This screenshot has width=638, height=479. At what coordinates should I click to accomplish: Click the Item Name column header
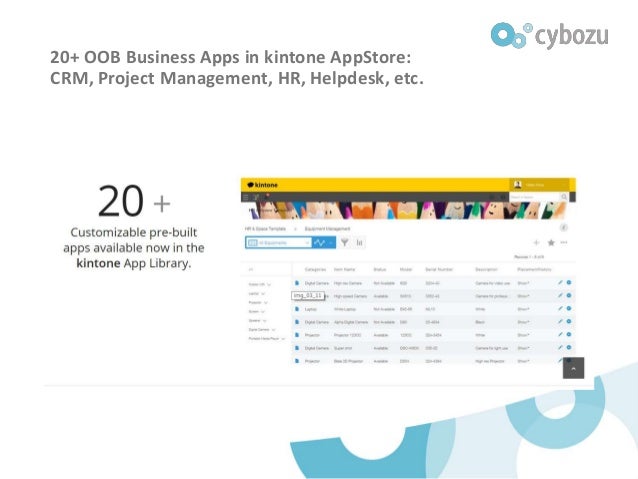pos(344,269)
